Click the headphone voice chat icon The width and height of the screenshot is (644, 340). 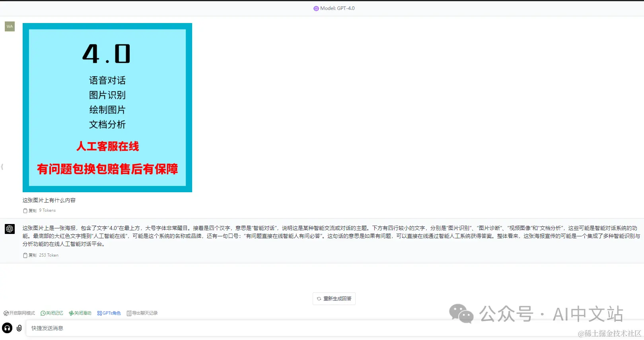tap(7, 328)
